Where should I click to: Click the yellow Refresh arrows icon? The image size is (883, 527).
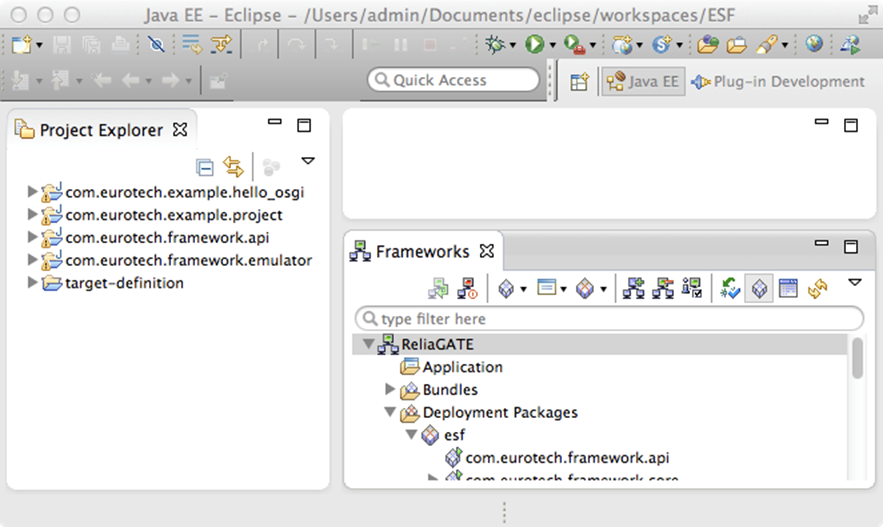pos(818,289)
